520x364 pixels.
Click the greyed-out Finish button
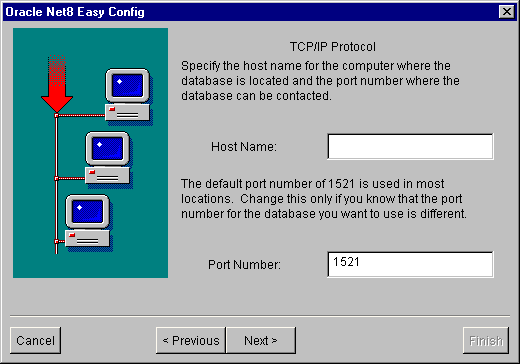pyautogui.click(x=486, y=340)
